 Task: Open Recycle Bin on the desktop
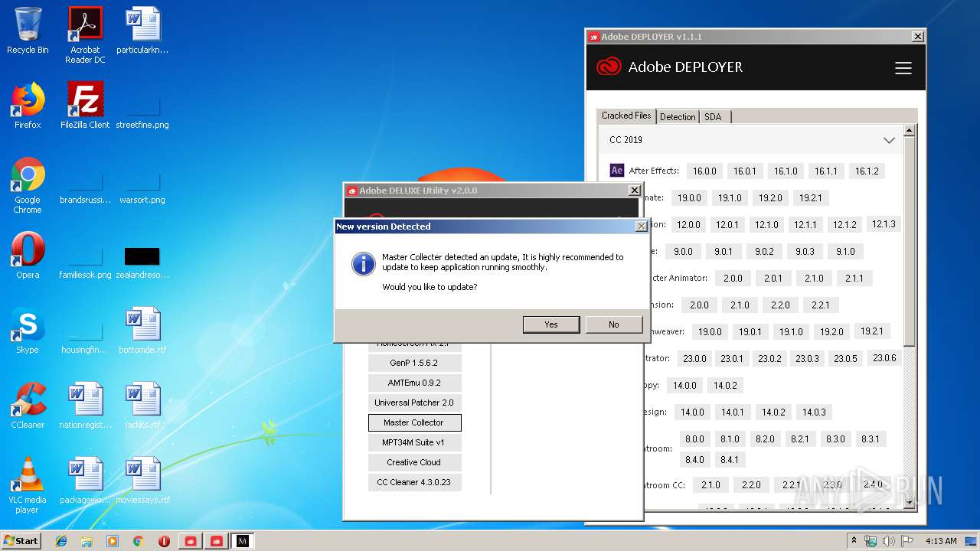tap(28, 31)
